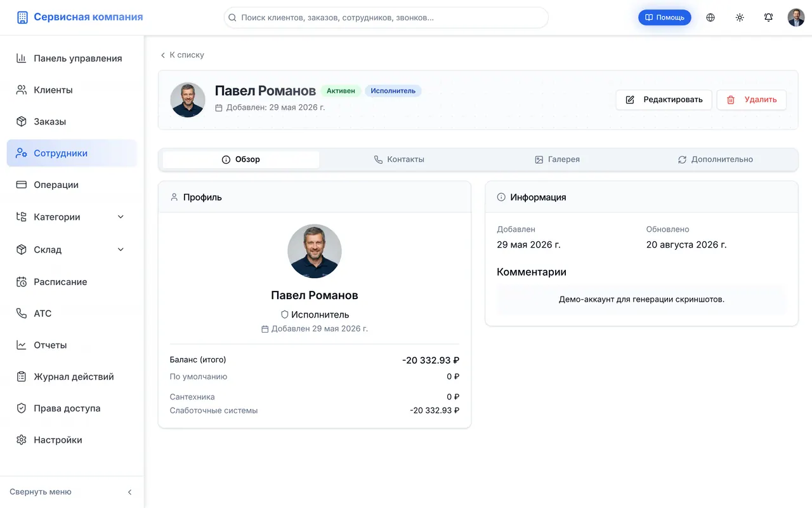
Task: Click the Панель управления chart icon
Action: pyautogui.click(x=22, y=58)
